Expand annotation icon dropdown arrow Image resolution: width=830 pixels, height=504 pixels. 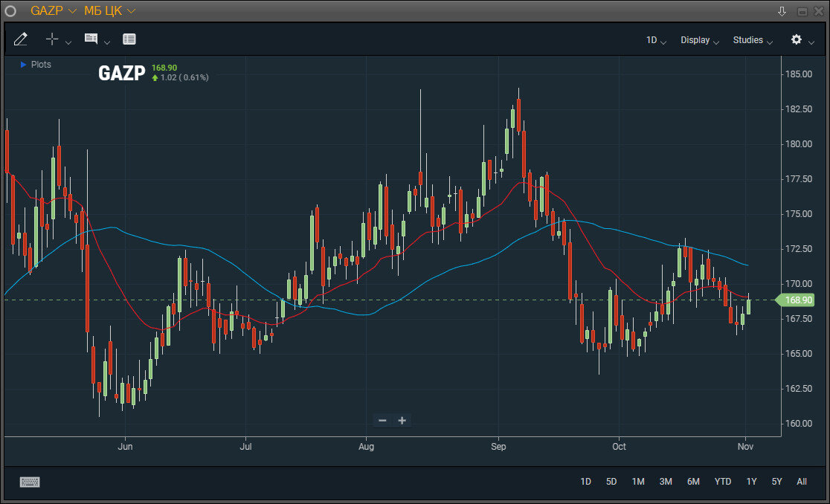[107, 42]
